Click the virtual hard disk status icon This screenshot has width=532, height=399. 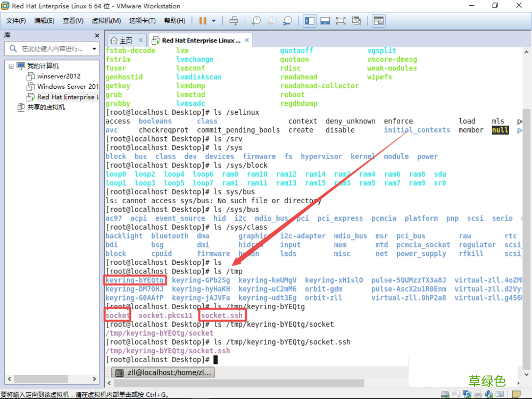click(x=445, y=394)
